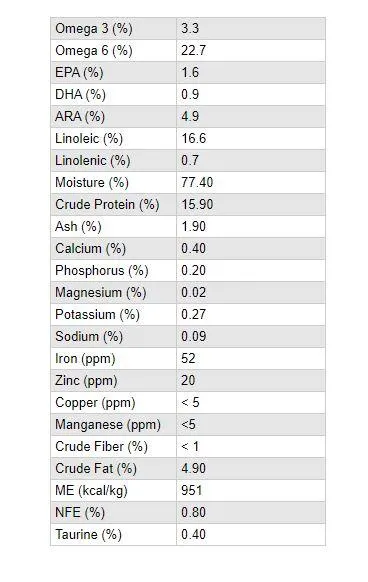Click the Crude Protein (%) label
The height and width of the screenshot is (582, 368).
click(107, 205)
